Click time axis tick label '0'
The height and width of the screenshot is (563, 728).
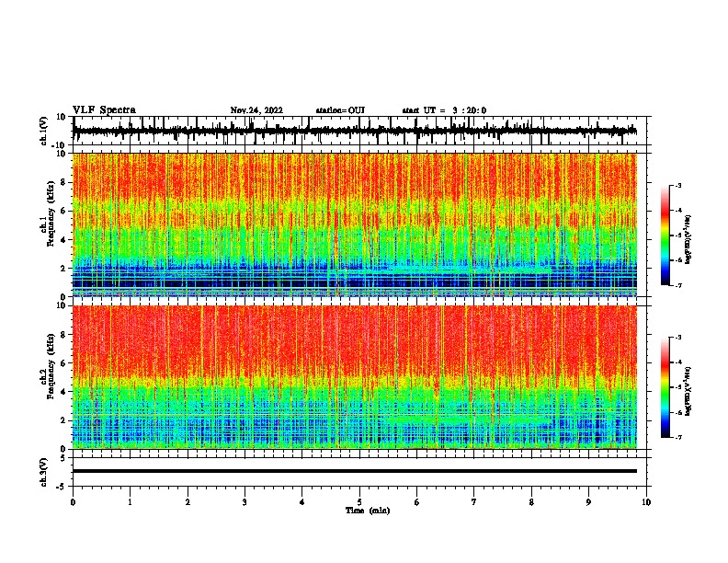73,502
